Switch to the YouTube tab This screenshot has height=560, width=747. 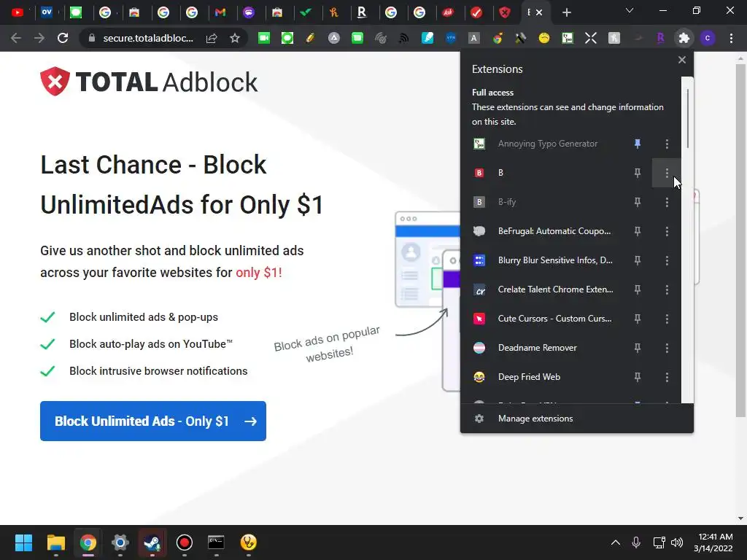click(x=18, y=12)
